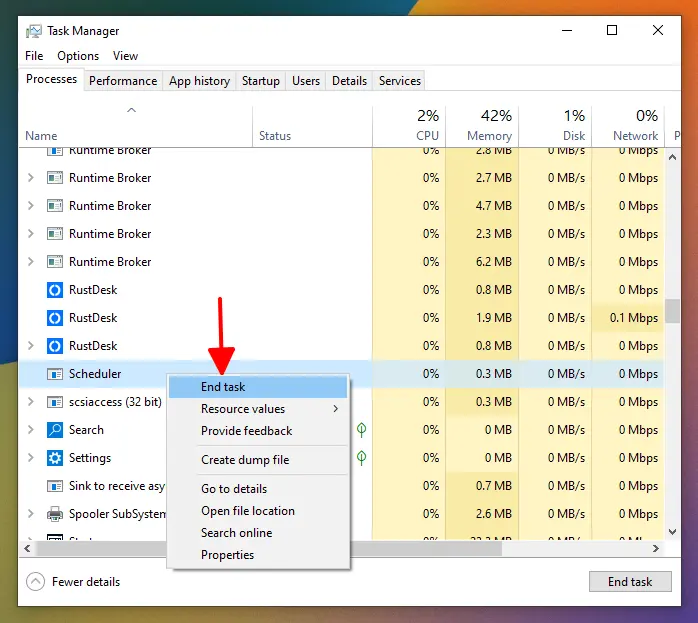Choose End task in the context menu

258,387
